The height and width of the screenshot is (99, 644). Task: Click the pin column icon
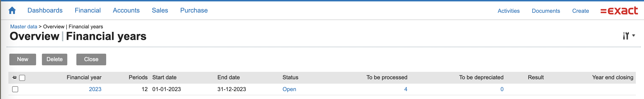click(14, 78)
